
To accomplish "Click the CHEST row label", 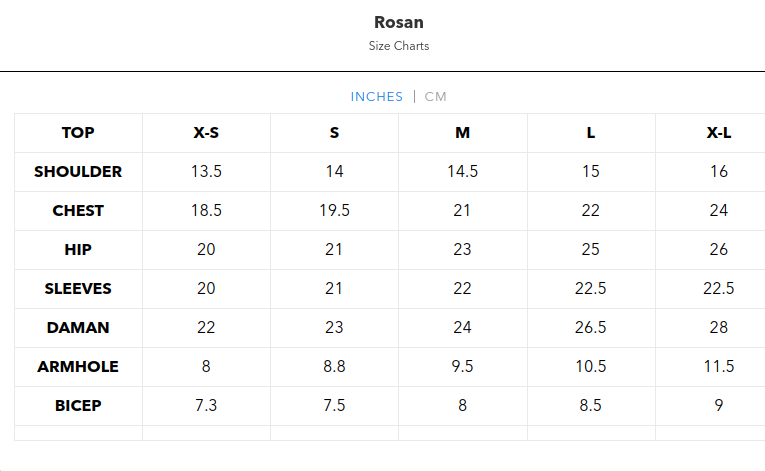I will coord(78,211).
